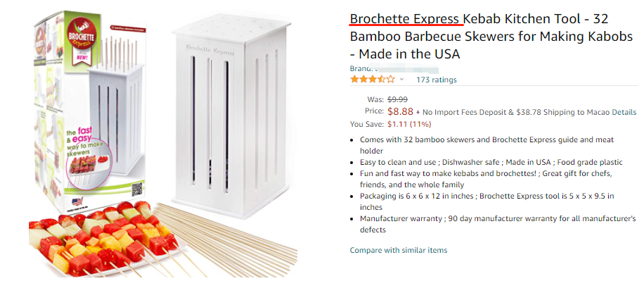644x281 pixels.
Task: Click the NEW! ribbon badge on box
Action: (81, 57)
